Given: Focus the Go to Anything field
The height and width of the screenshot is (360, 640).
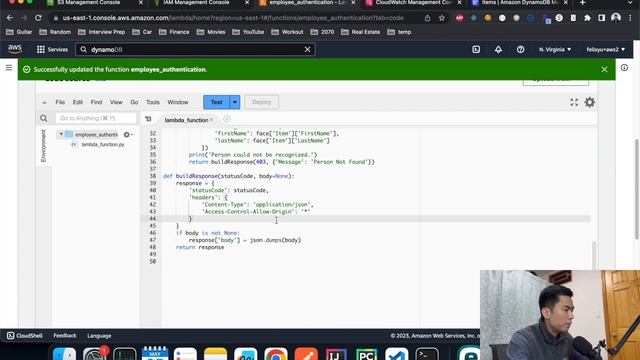Looking at the screenshot, I should pos(96,118).
